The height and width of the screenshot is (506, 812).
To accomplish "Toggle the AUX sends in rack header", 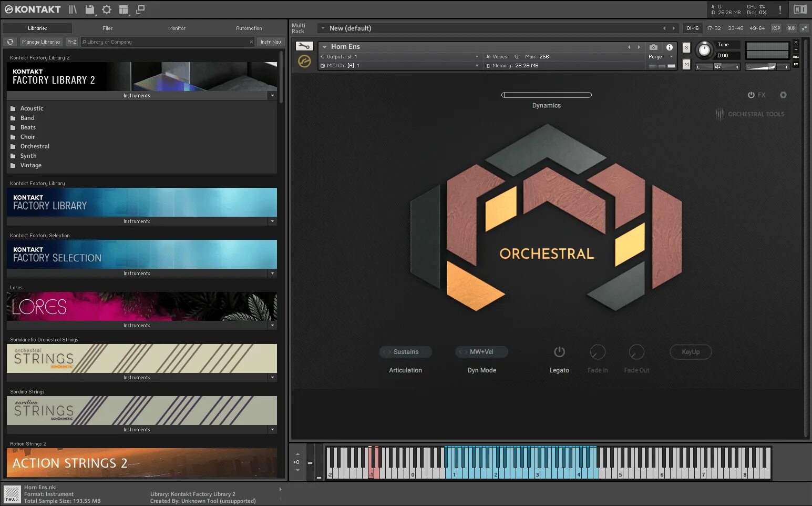I will pos(791,28).
